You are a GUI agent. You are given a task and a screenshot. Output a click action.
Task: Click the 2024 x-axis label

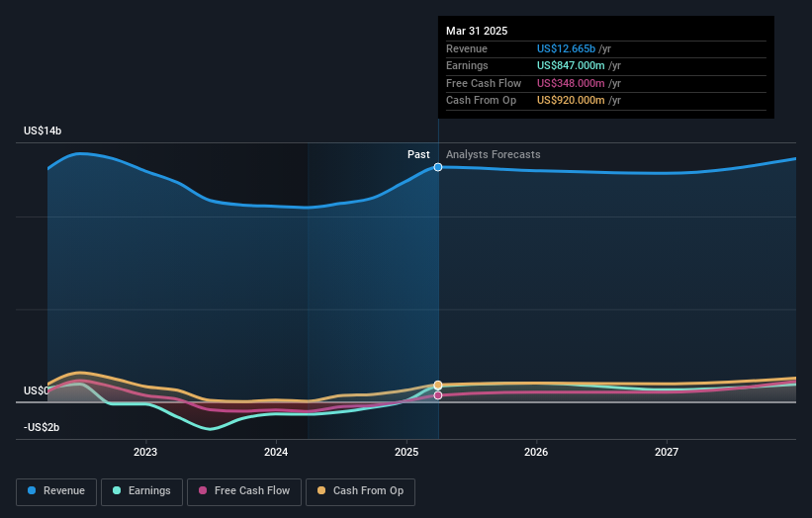[x=276, y=452]
